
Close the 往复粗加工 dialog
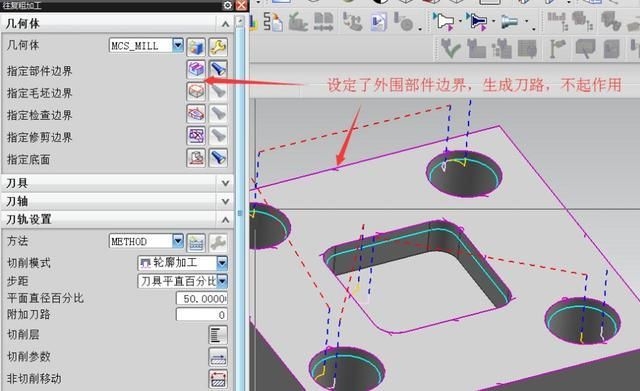[242, 5]
